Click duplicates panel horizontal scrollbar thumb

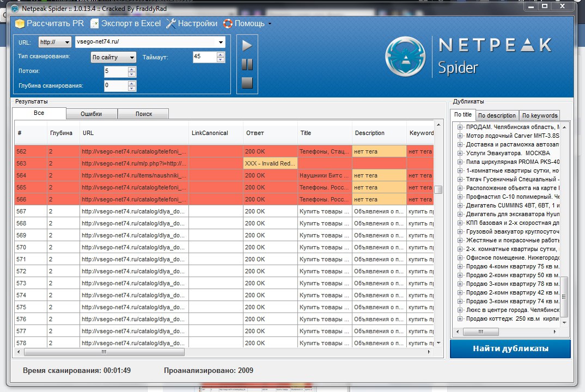tap(480, 332)
